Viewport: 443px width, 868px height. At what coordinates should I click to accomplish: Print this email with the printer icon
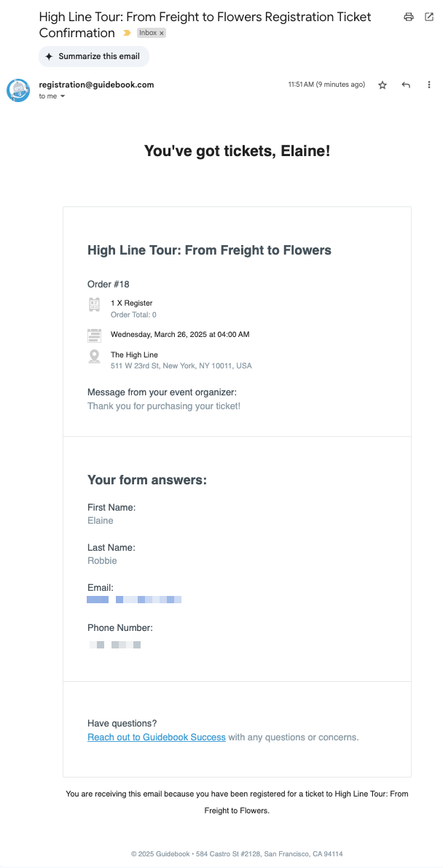(x=409, y=17)
